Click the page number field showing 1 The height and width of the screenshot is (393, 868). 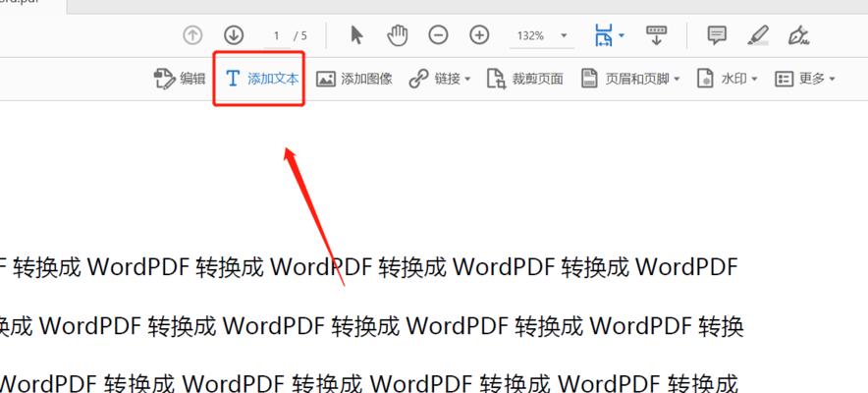coord(276,36)
